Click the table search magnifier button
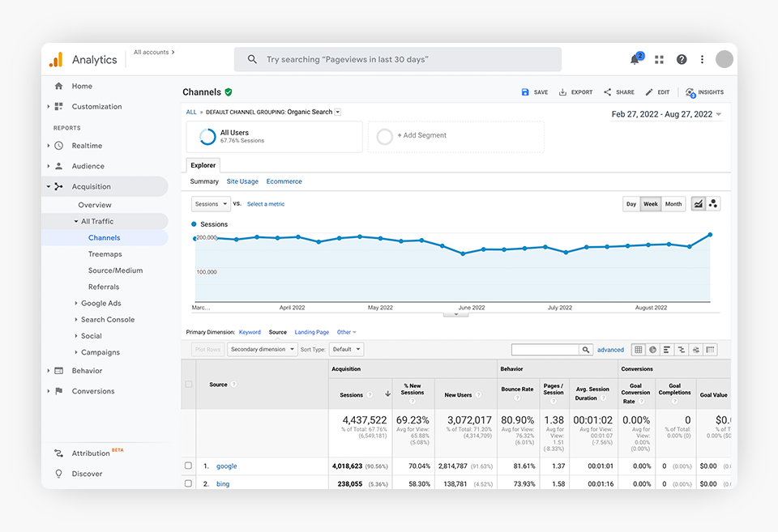Screen dimensions: 778x532 click(x=585, y=350)
